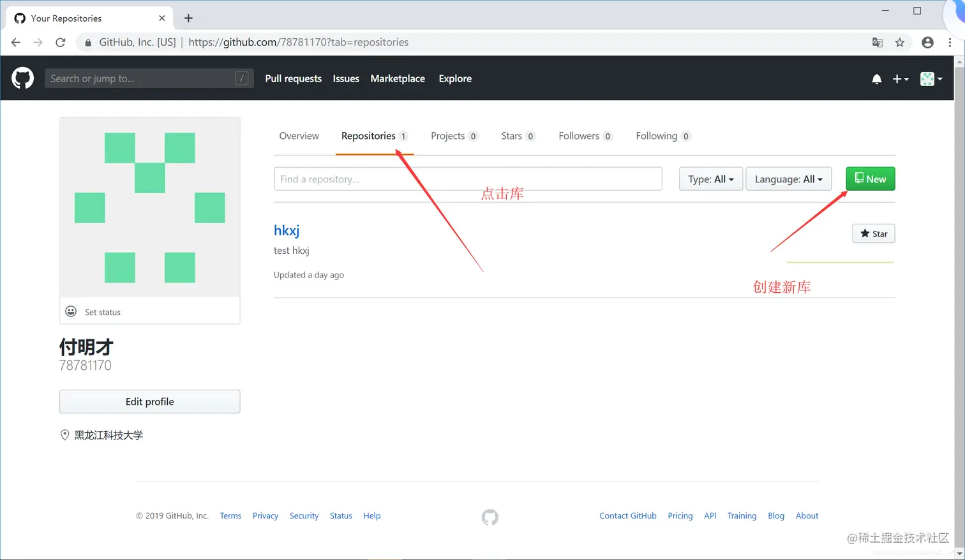Open Contact GitHub link
Viewport: 965px width, 560px height.
coord(628,516)
